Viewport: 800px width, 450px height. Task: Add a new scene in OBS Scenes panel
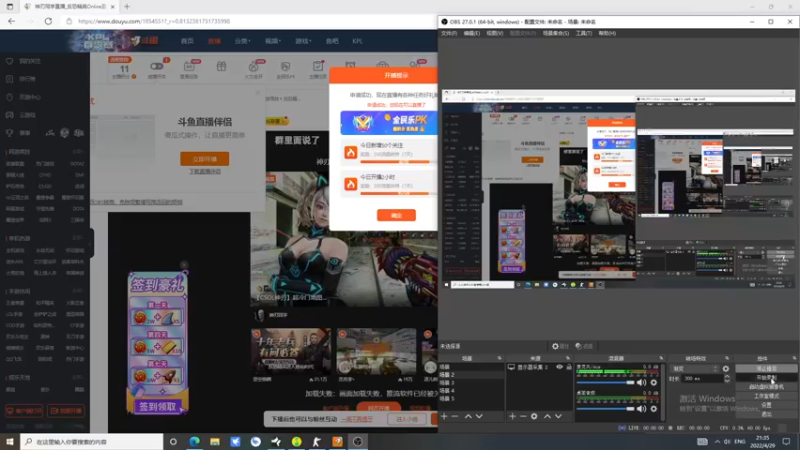444,416
